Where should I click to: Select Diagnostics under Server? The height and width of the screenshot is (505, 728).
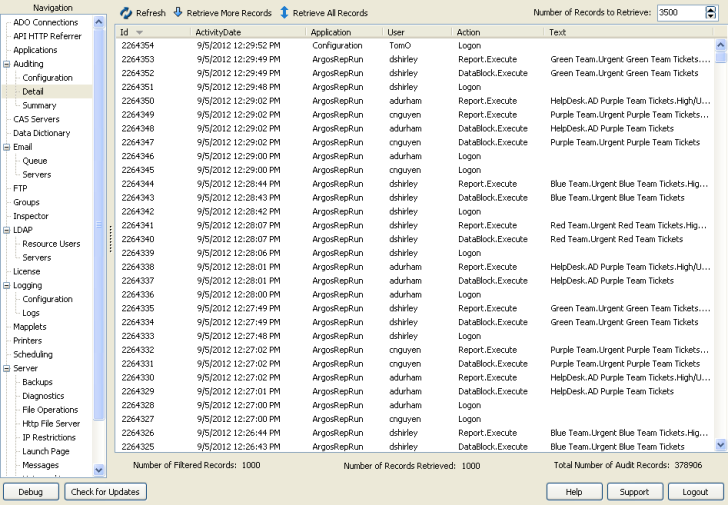coord(43,396)
